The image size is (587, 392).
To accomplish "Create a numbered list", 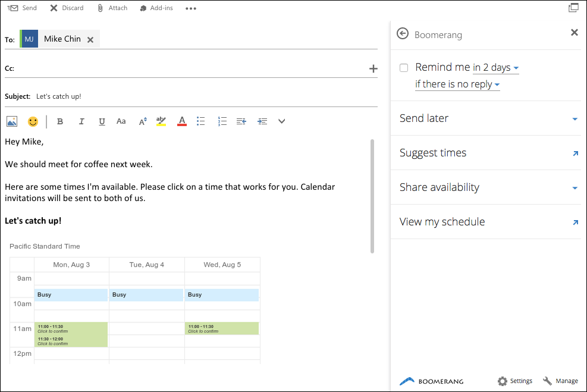I will tap(222, 121).
